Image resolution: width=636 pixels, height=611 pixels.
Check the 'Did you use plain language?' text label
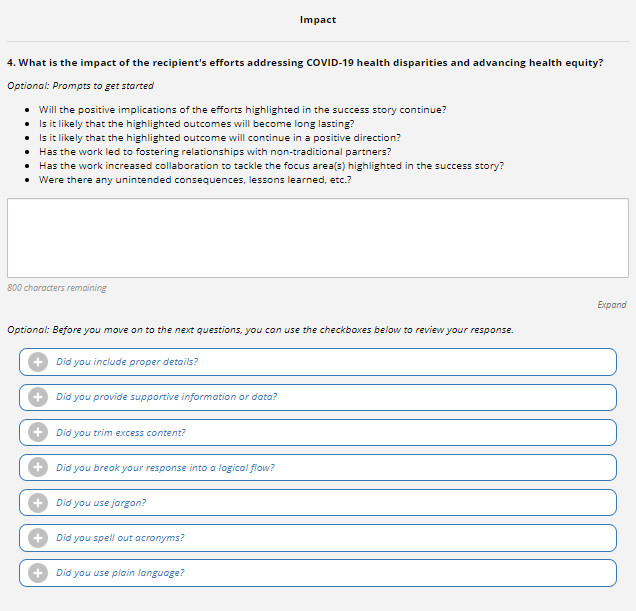[x=120, y=573]
